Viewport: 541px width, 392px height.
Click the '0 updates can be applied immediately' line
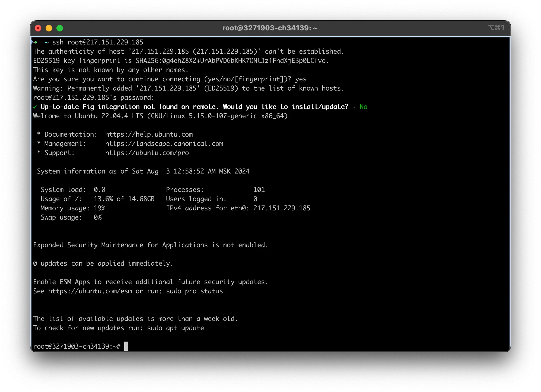tap(103, 264)
